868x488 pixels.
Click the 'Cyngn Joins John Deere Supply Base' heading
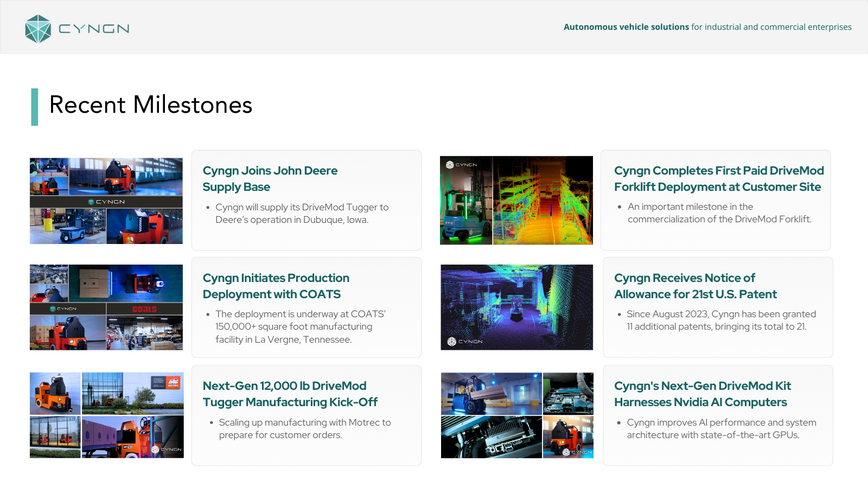point(270,178)
